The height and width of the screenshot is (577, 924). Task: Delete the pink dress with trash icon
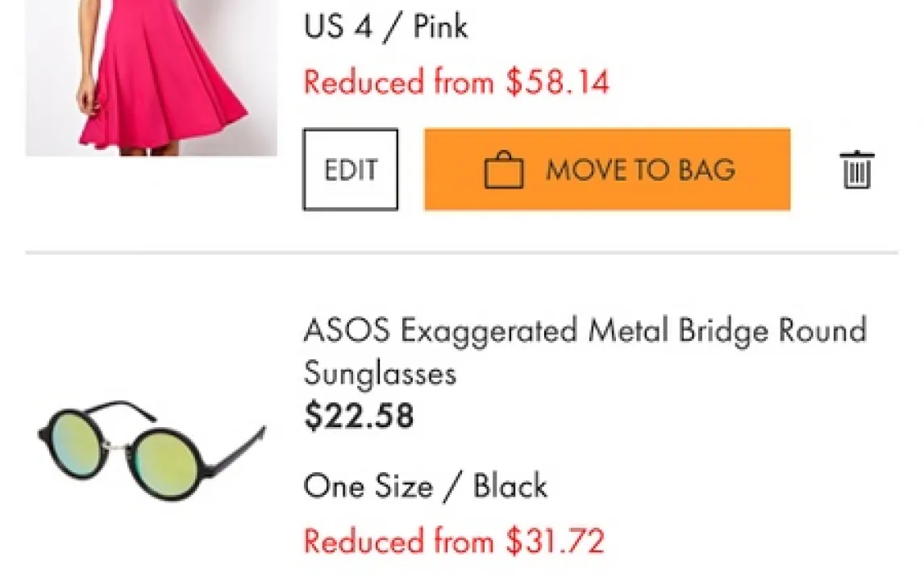(857, 169)
